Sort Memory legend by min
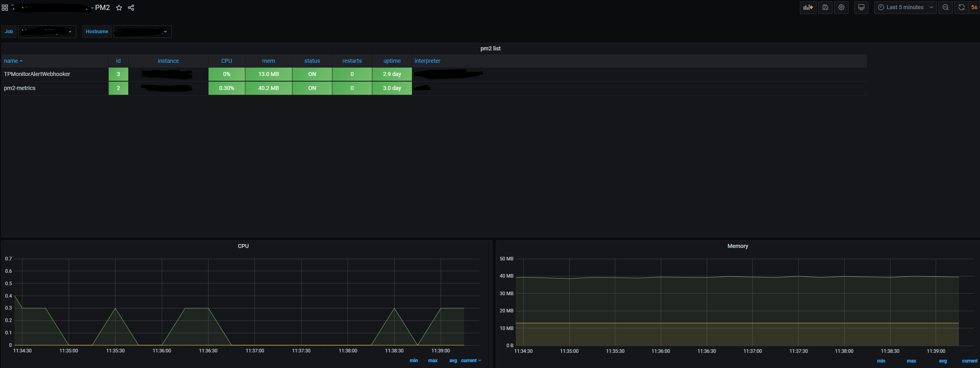980x368 pixels. tap(881, 361)
